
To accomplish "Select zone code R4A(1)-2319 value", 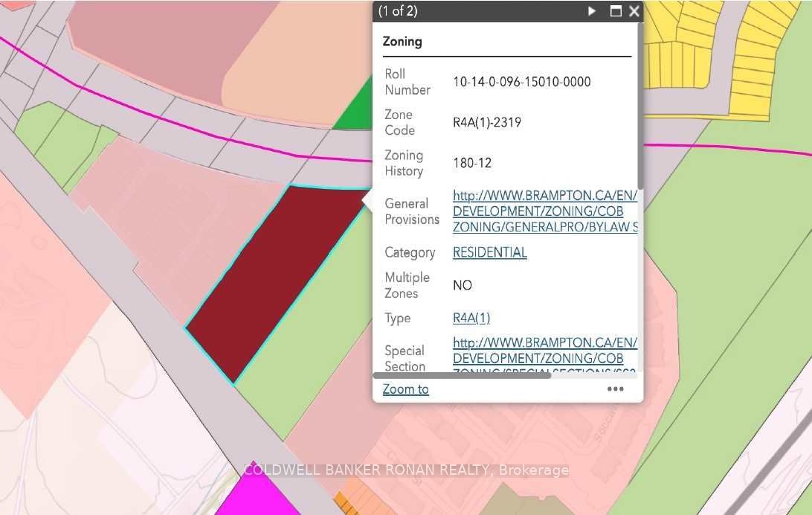I will [x=487, y=122].
